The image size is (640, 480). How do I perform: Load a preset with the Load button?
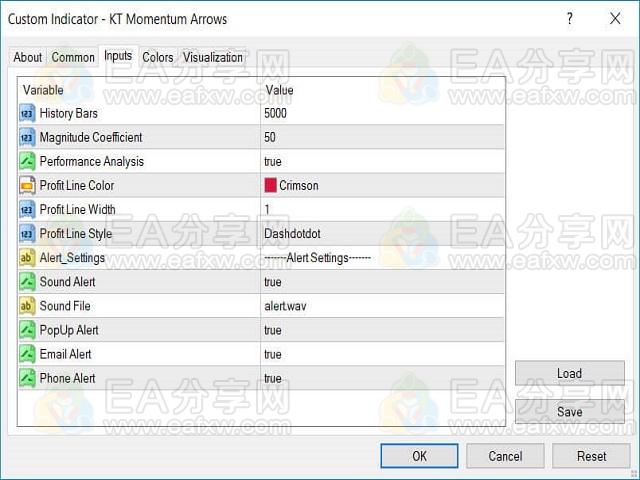click(570, 373)
